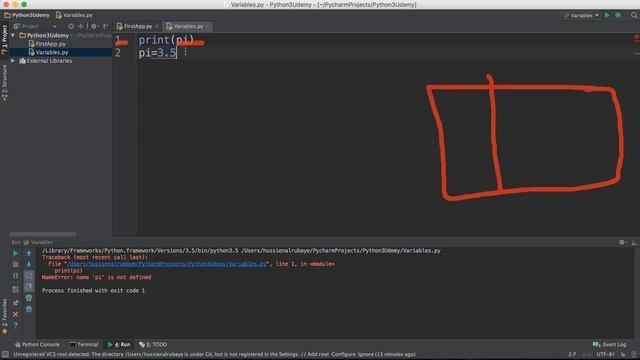
Task: Toggle the 2: Favorites side tool window
Action: 4,316
